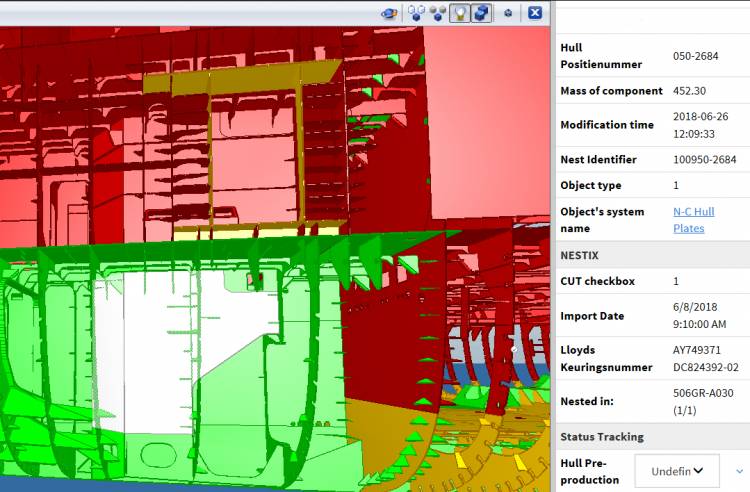
Task: Toggle the lightbulb lighting button
Action: click(460, 13)
